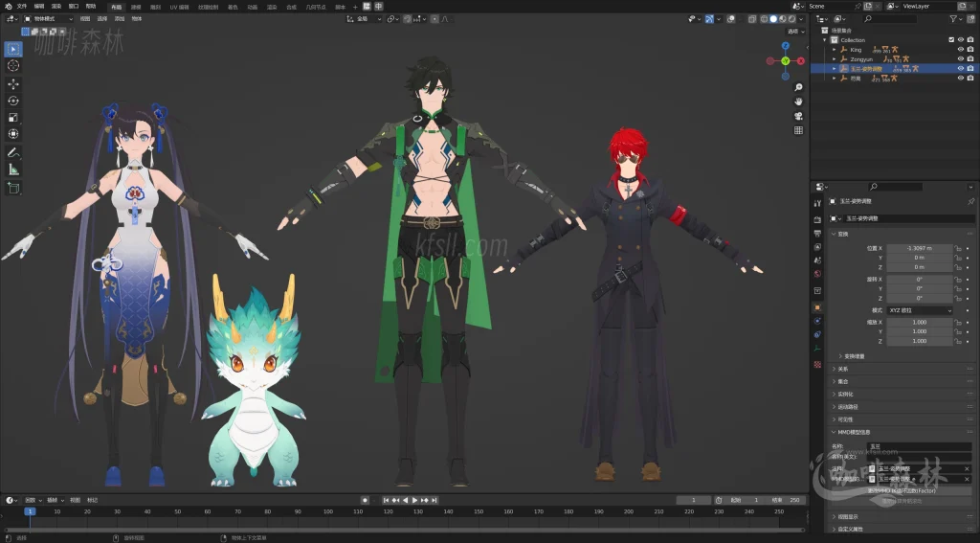980x543 pixels.
Task: Align view to the red X axis
Action: point(801,60)
